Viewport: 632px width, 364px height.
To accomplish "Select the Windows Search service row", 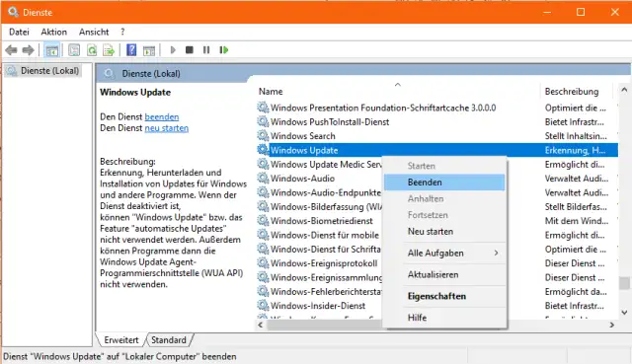I will point(436,136).
